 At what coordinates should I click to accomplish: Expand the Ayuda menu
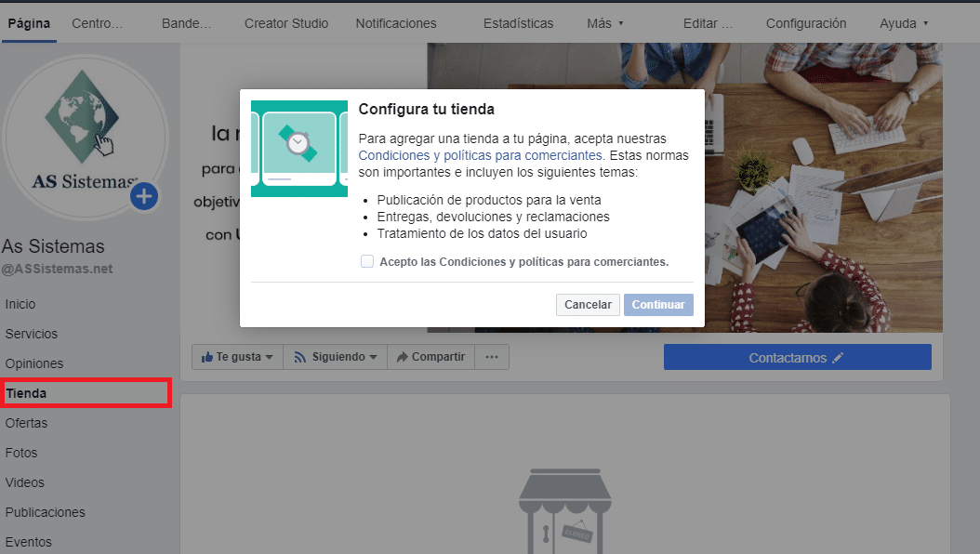point(904,23)
